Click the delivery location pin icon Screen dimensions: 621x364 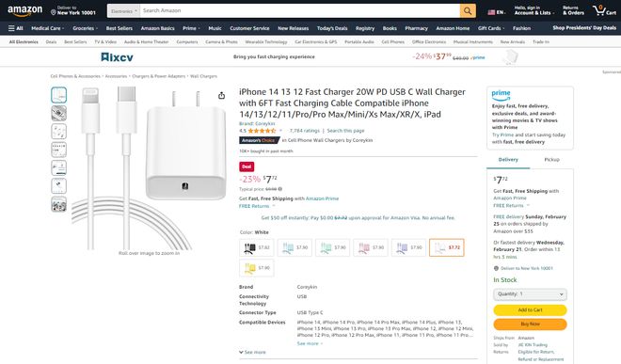(x=53, y=12)
